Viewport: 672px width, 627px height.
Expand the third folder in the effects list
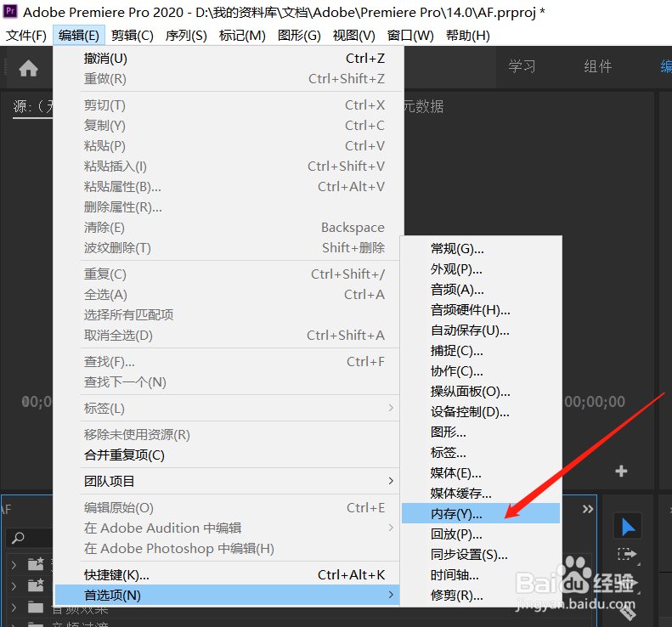click(14, 607)
